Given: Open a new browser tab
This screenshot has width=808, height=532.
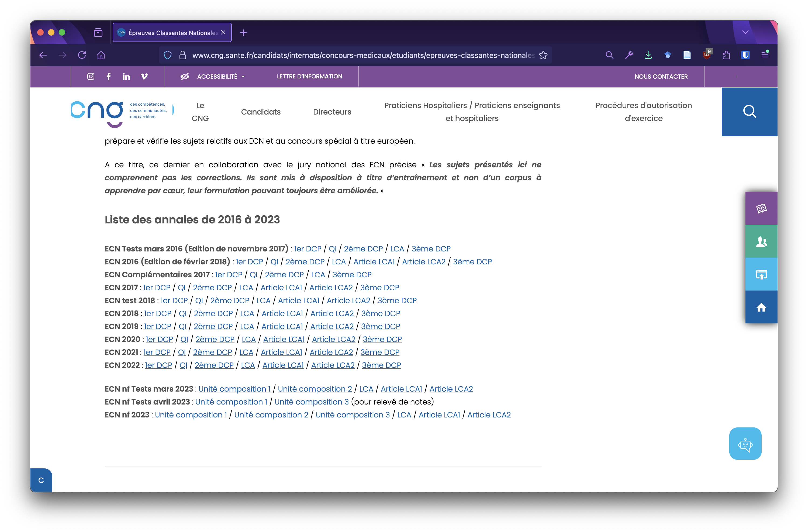Looking at the screenshot, I should (x=243, y=33).
